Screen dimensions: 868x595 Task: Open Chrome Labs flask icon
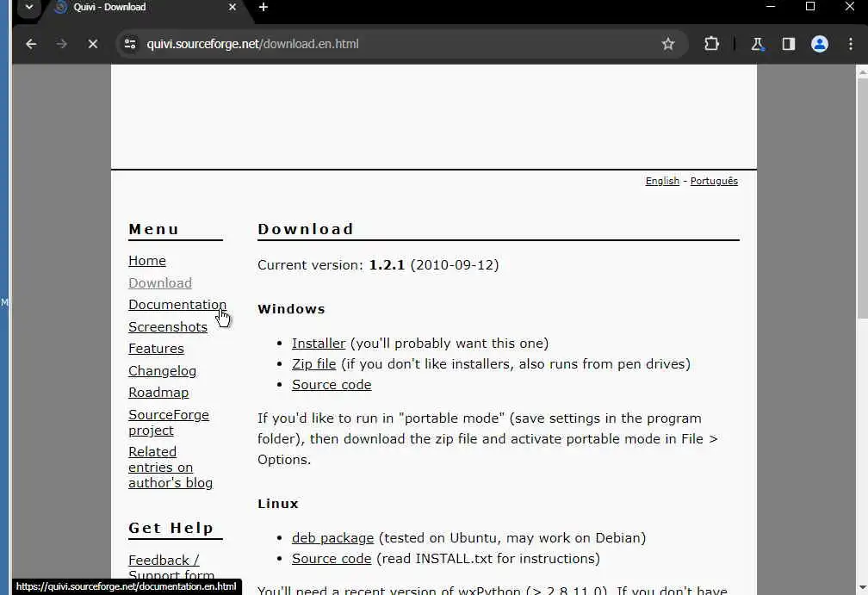click(757, 44)
